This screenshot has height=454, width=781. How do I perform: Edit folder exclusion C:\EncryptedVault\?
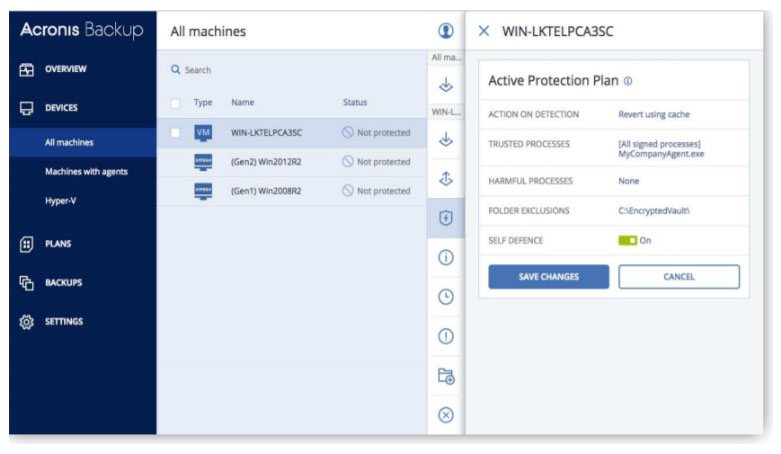coord(654,211)
